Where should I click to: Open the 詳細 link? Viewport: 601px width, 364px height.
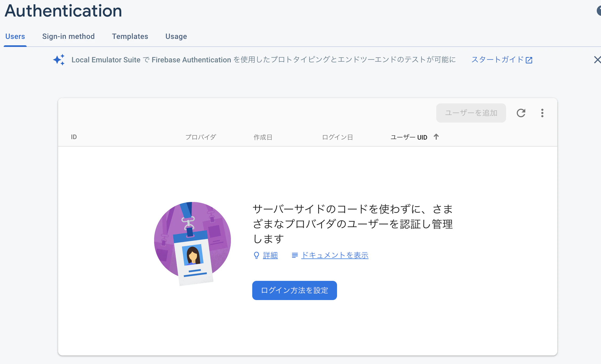click(x=270, y=255)
